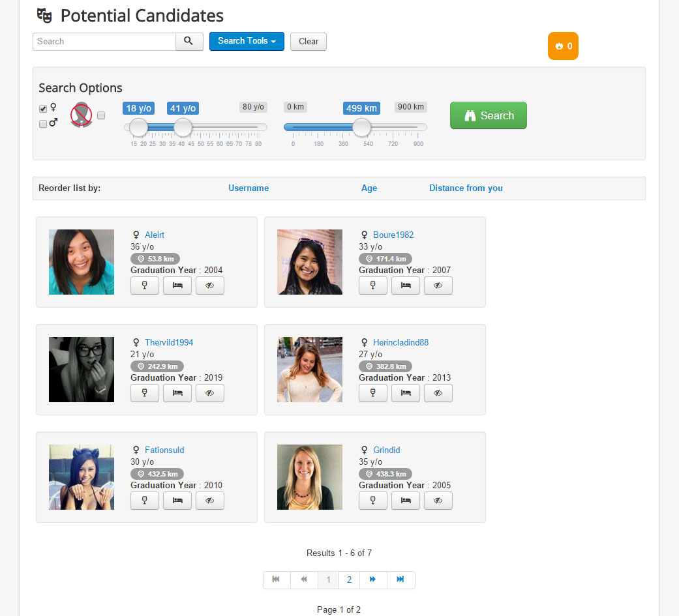Go to the last results page

pos(400,579)
